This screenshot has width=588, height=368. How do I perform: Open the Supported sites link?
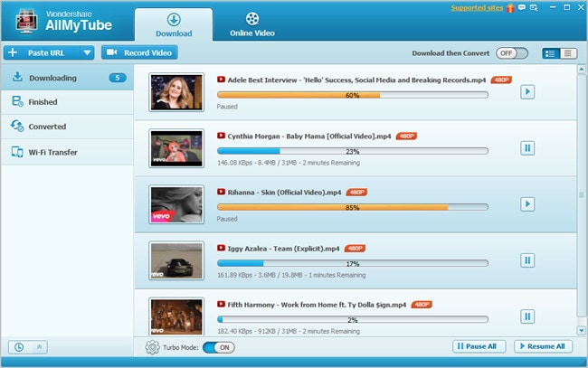tap(477, 8)
